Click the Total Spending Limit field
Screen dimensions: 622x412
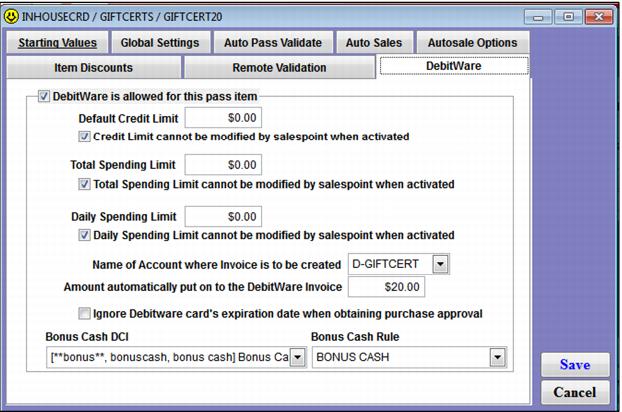[x=223, y=165]
